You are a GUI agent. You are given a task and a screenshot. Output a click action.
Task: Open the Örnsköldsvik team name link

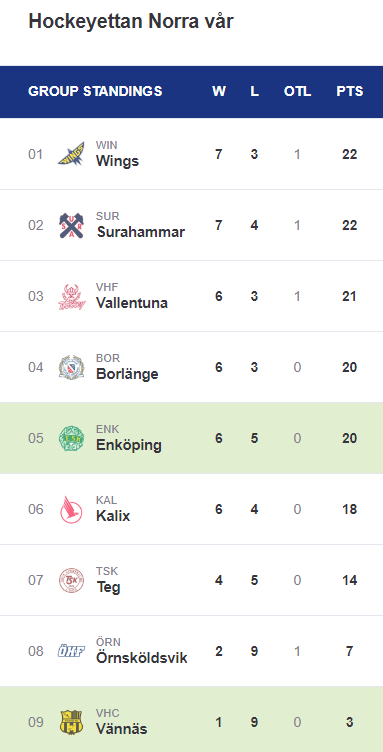point(141,658)
